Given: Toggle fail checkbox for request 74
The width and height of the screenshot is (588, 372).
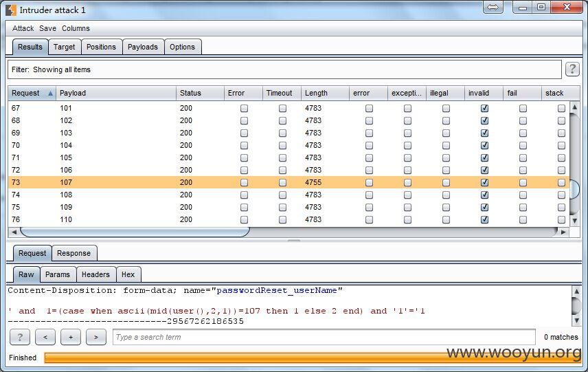Looking at the screenshot, I should 523,195.
